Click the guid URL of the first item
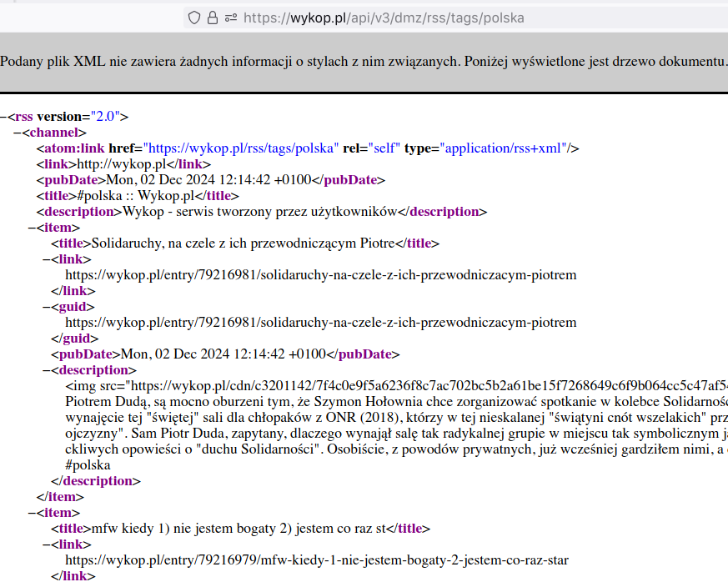Screen dimensions: 728x582 pyautogui.click(x=320, y=323)
